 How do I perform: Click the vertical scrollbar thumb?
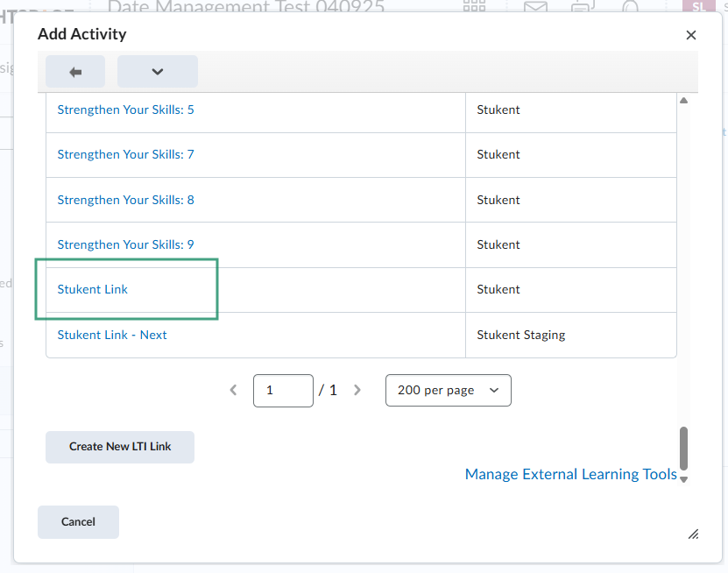click(x=683, y=449)
